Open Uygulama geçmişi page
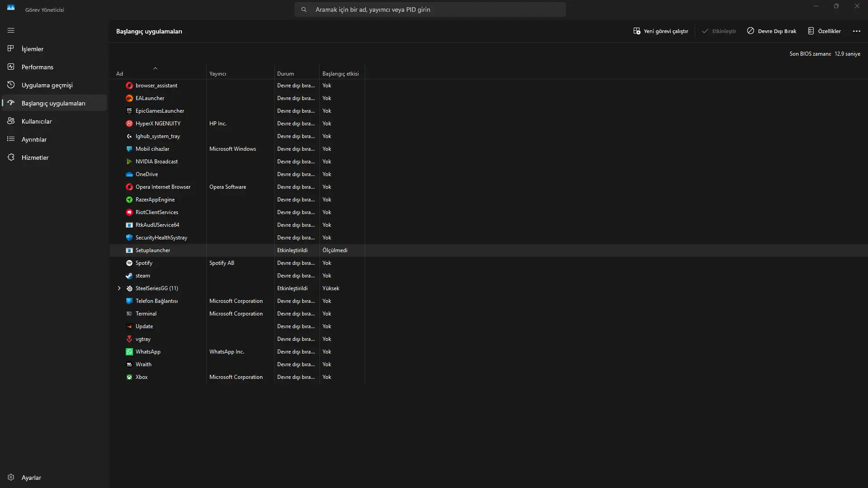The height and width of the screenshot is (488, 868). (54, 85)
